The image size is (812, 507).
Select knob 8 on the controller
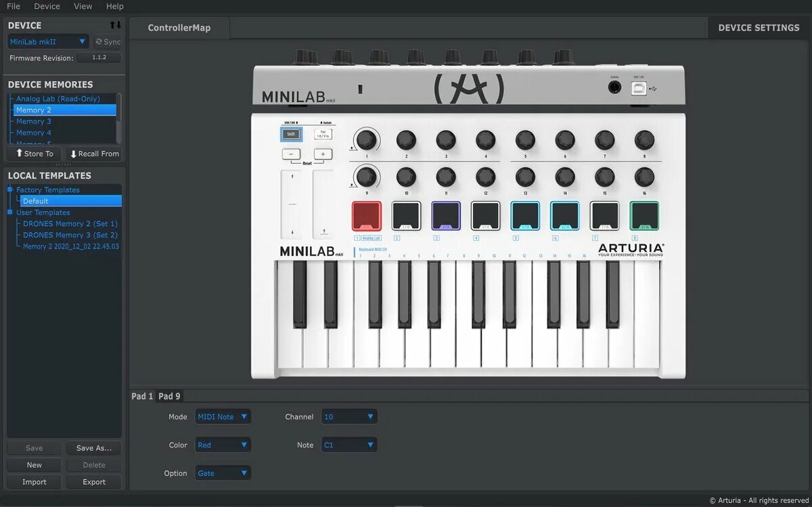click(644, 140)
